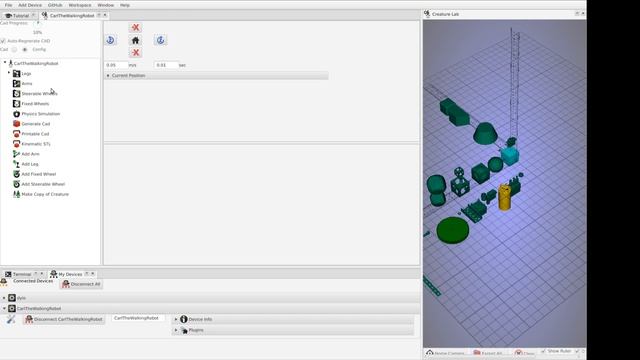This screenshot has width=640, height=360.
Task: Click the CarlTheWalkingRobot root tree icon
Action: click(11, 63)
